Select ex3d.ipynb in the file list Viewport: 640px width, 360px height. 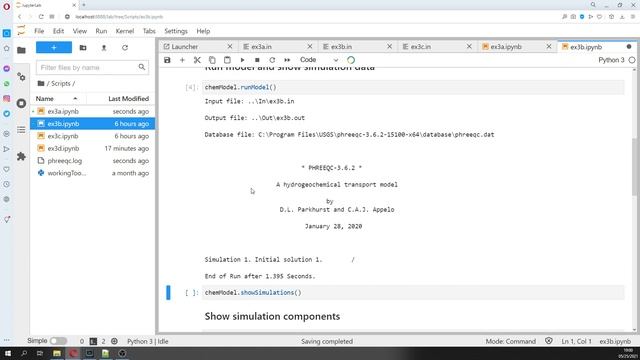point(92,149)
